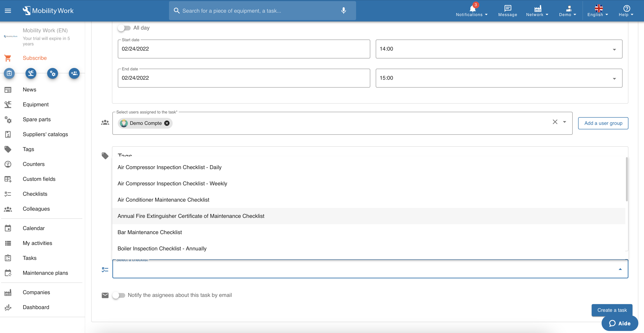
Task: Open the English language selector
Action: click(598, 11)
